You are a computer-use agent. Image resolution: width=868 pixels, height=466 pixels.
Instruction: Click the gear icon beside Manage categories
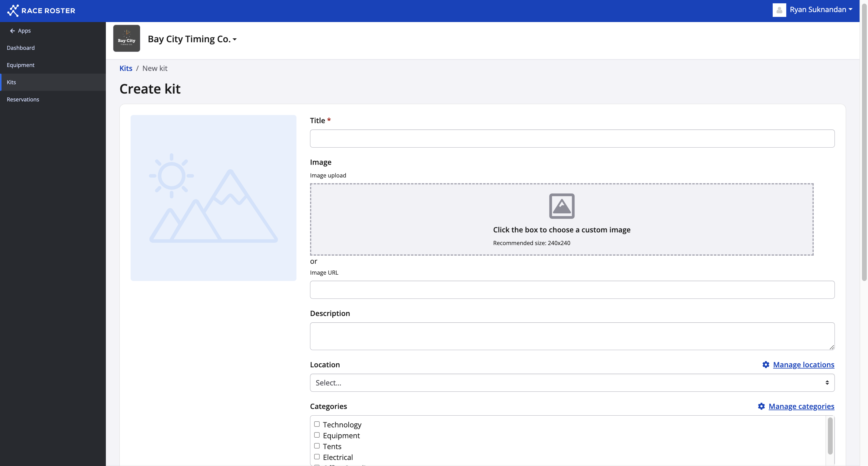coord(761,406)
